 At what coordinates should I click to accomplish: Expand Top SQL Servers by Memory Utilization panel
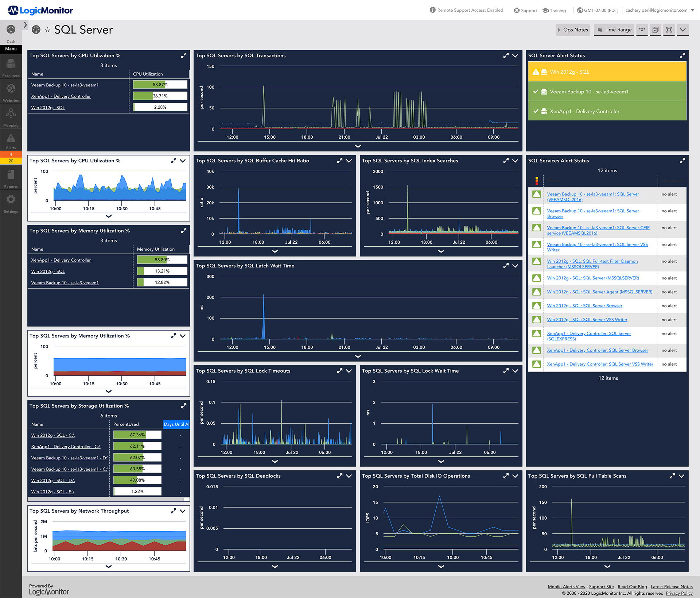point(183,231)
